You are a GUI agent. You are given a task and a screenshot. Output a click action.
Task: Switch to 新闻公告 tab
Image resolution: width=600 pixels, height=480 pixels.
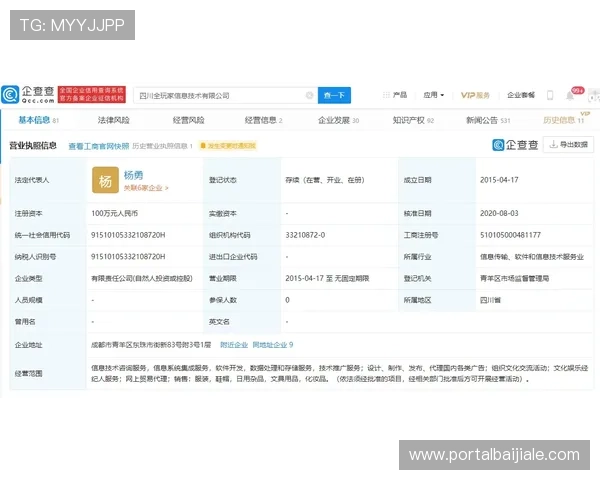[x=488, y=120]
